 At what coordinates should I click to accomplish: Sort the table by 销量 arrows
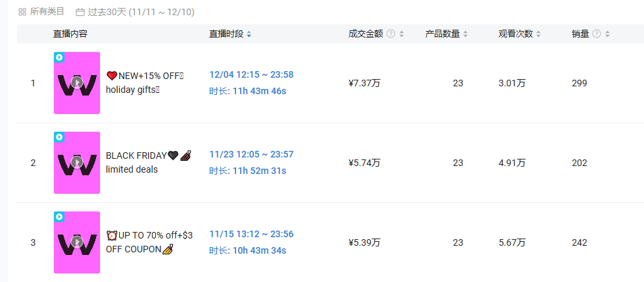pyautogui.click(x=607, y=34)
